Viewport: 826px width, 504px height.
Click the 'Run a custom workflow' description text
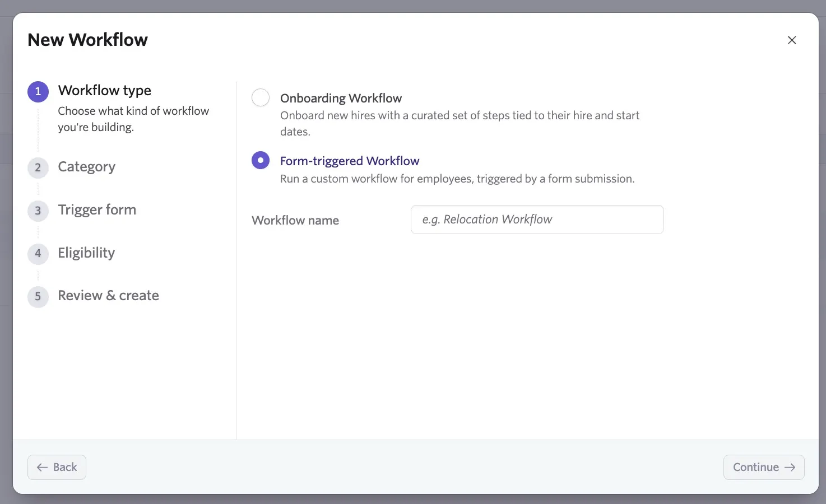(x=457, y=179)
